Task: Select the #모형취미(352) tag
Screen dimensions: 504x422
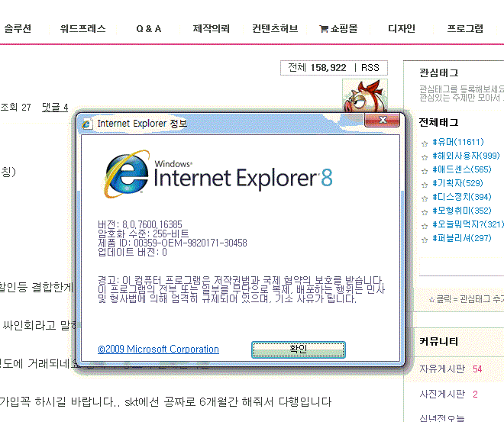Action: point(462,211)
